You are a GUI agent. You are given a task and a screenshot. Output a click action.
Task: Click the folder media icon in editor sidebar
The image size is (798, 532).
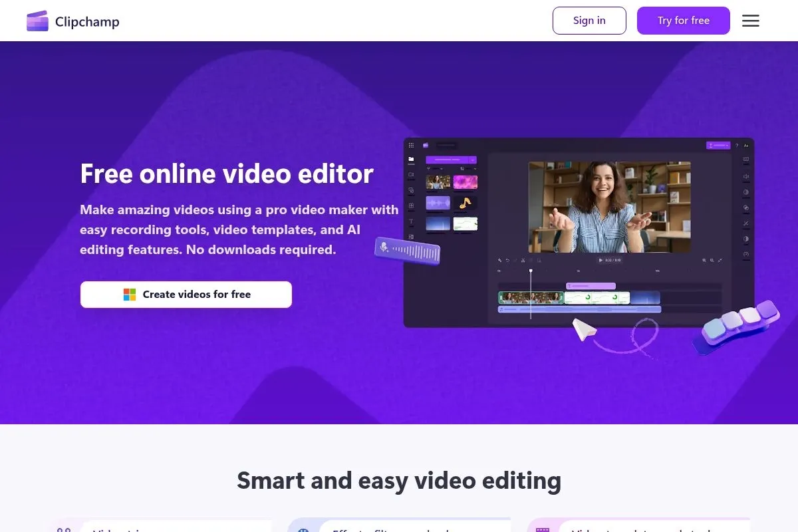pos(411,160)
